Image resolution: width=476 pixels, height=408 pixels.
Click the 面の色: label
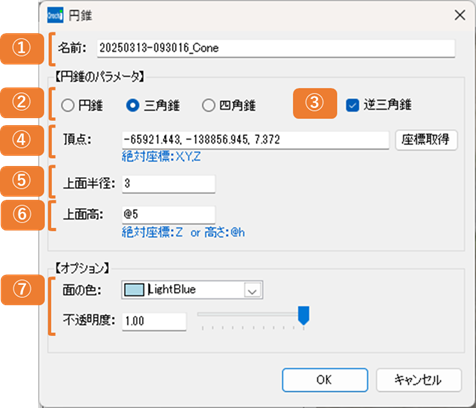pyautogui.click(x=82, y=290)
